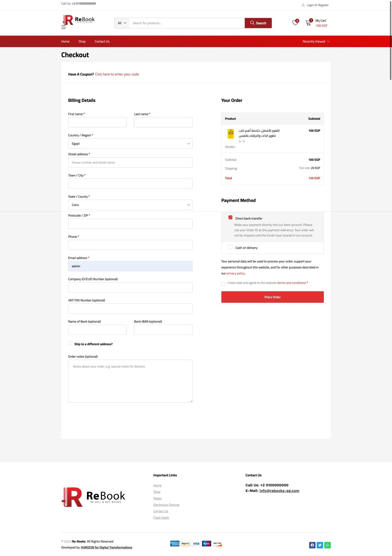The height and width of the screenshot is (556, 392).
Task: Open the All categories search dropdown
Action: pos(122,23)
